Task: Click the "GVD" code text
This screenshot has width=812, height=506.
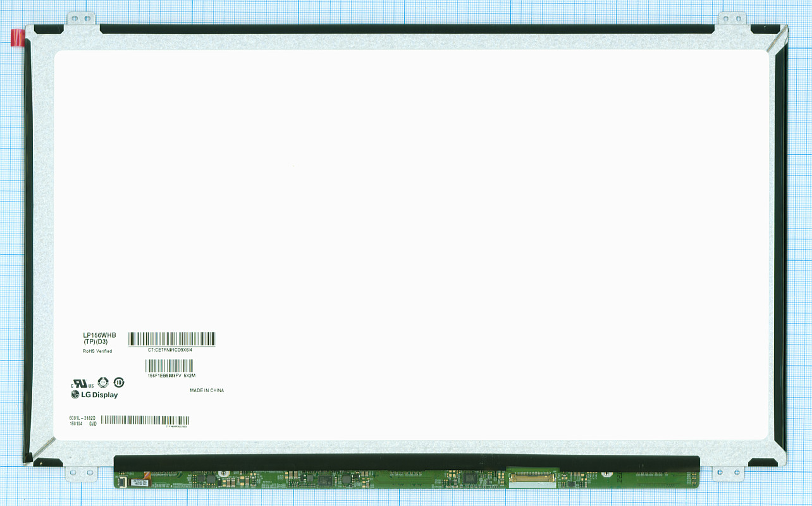Action: click(92, 424)
